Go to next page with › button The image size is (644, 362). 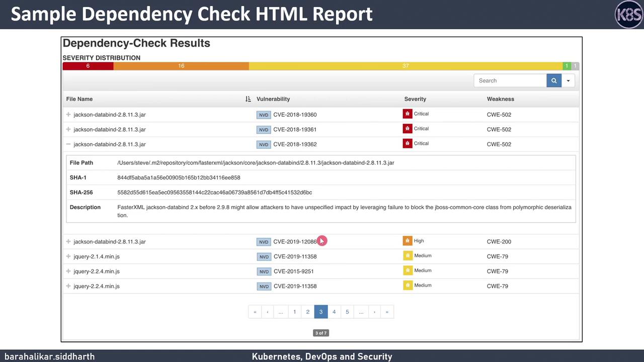coord(374,312)
